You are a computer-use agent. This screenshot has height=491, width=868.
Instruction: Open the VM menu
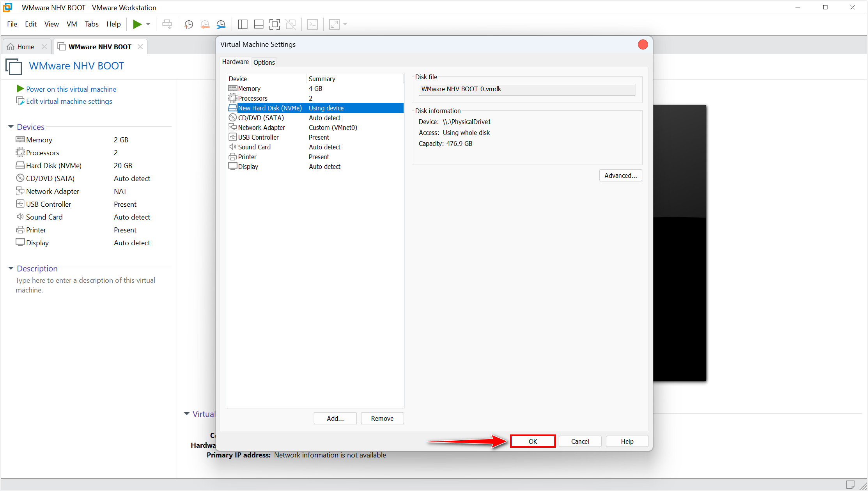pos(71,24)
